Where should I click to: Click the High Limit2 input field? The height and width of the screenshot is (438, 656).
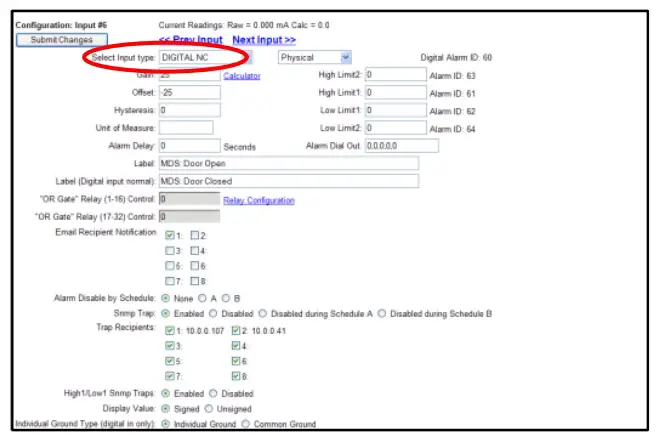click(x=396, y=75)
